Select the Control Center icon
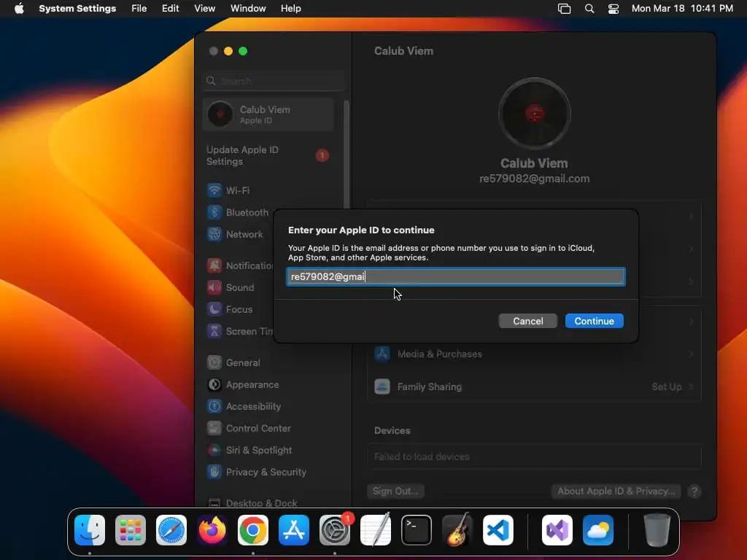The height and width of the screenshot is (560, 747). 214,429
